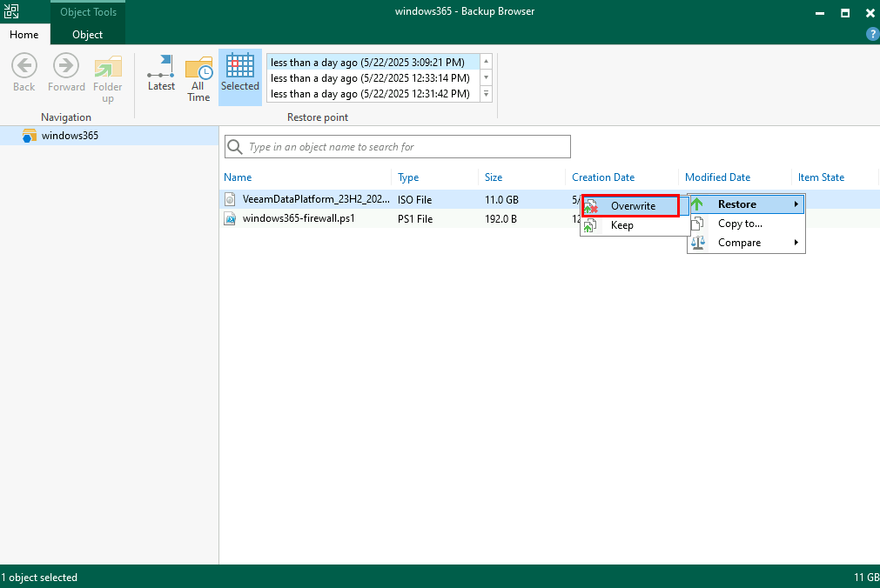Click the ISO File type cell

[414, 200]
